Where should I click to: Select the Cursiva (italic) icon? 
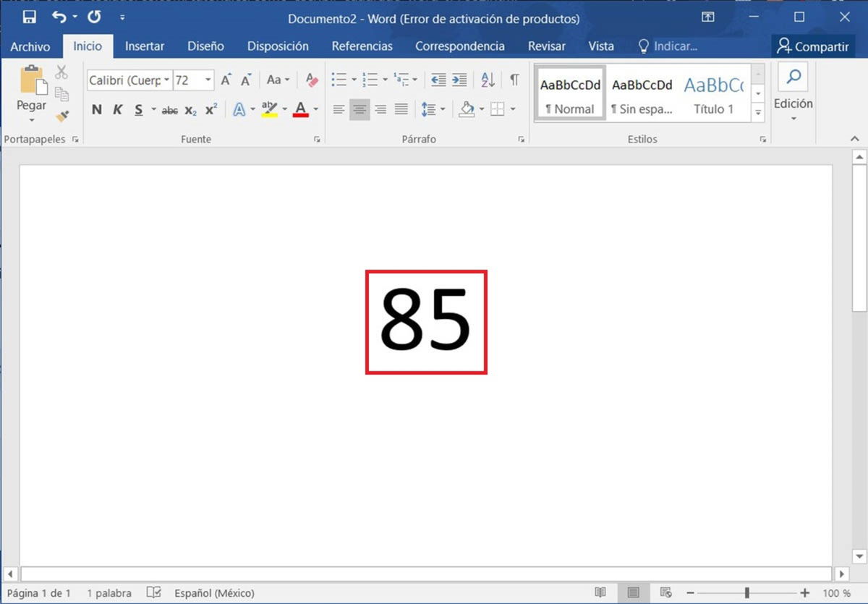coord(117,109)
